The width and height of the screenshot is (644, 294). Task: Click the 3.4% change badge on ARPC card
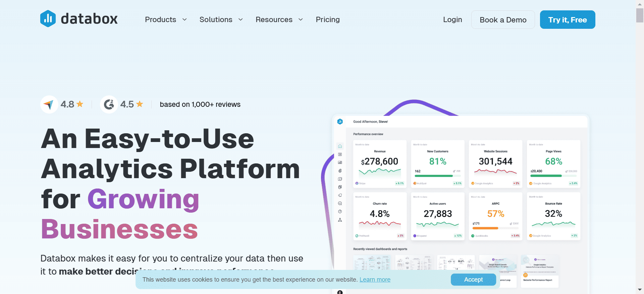coord(516,236)
